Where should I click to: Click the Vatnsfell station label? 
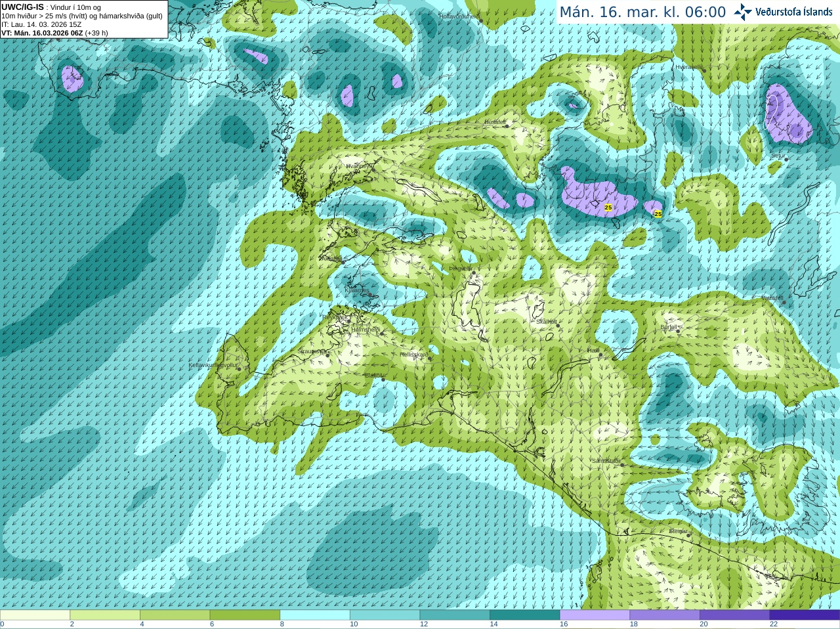click(x=772, y=298)
